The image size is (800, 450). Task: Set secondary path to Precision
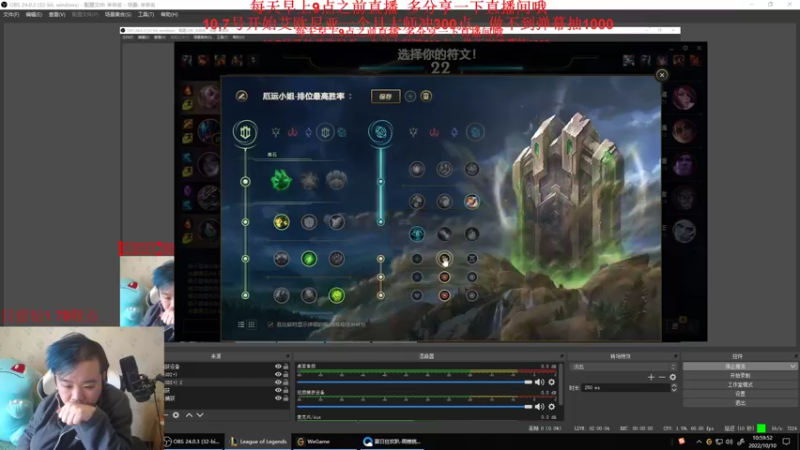413,132
